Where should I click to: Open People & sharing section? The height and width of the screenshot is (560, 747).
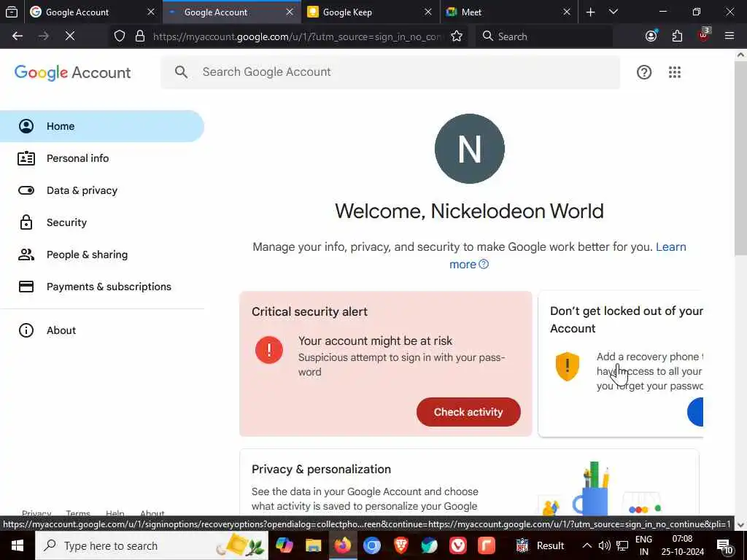click(102, 254)
